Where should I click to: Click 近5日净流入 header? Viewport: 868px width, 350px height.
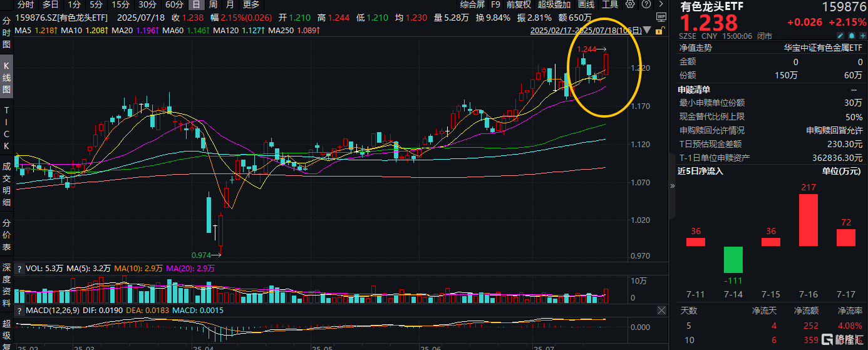700,170
